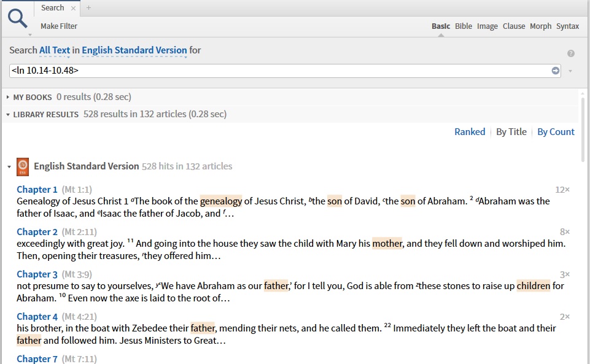Click the magnifying glass search icon
590x364 pixels.
[x=18, y=19]
